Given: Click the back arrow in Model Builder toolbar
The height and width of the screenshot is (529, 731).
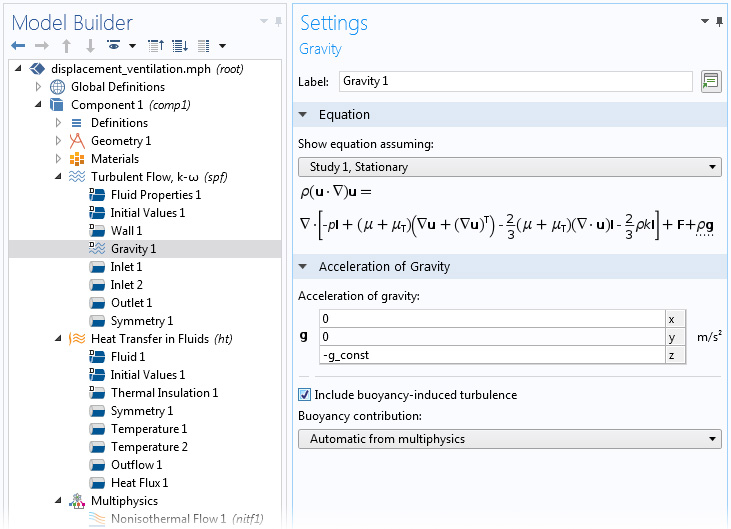Looking at the screenshot, I should pyautogui.click(x=18, y=46).
